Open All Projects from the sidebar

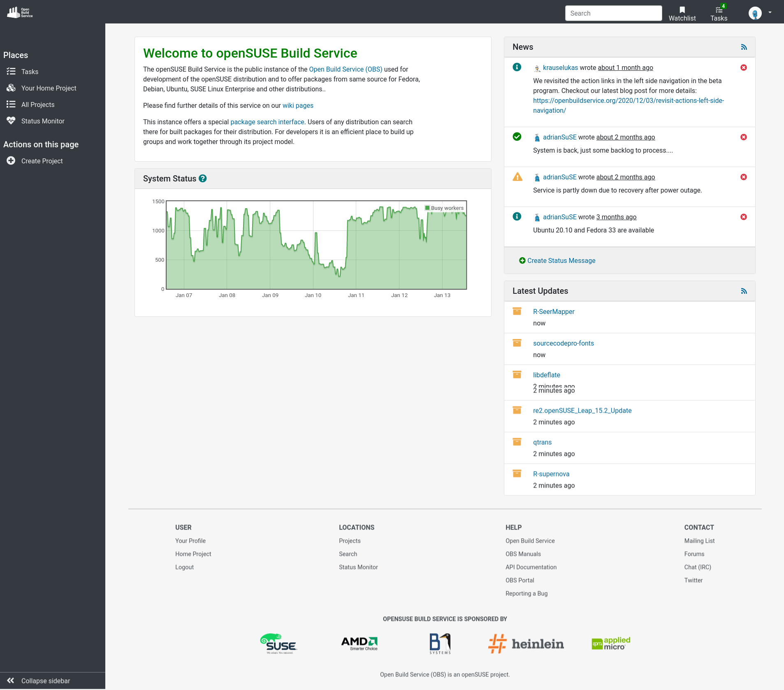tap(38, 105)
